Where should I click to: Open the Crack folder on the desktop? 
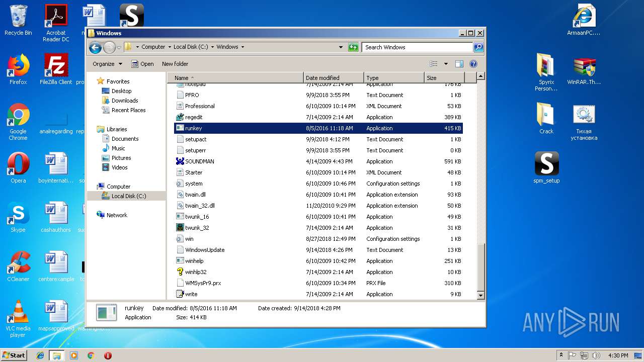point(546,119)
